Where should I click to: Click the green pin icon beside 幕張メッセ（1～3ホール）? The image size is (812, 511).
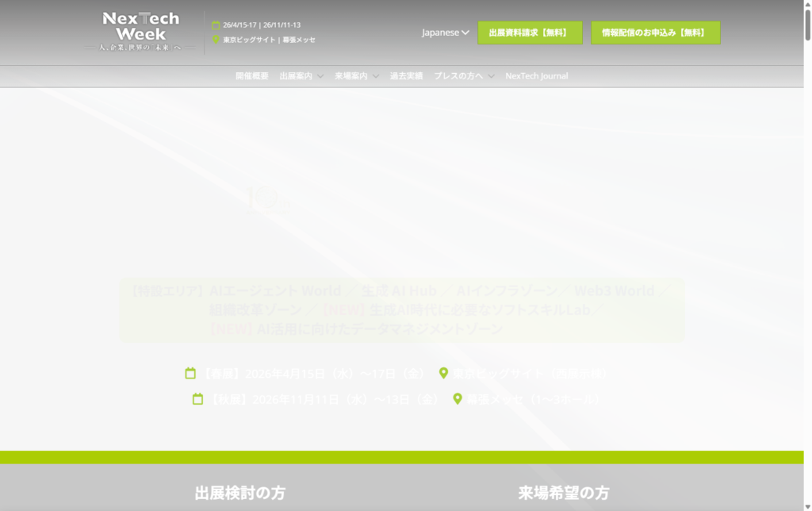pos(458,399)
